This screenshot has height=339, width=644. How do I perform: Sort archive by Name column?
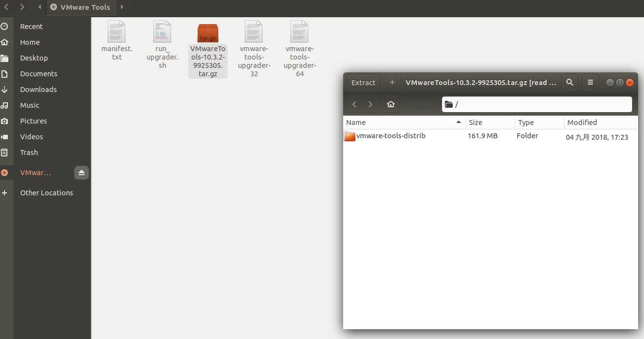tap(404, 123)
